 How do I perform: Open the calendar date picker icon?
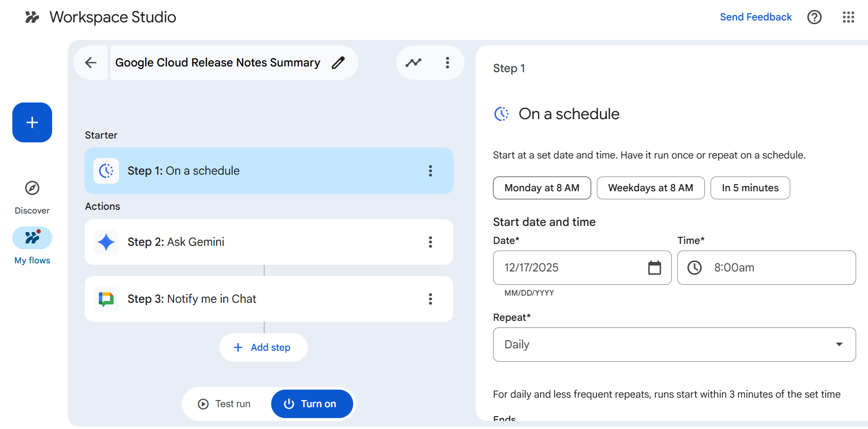[654, 268]
